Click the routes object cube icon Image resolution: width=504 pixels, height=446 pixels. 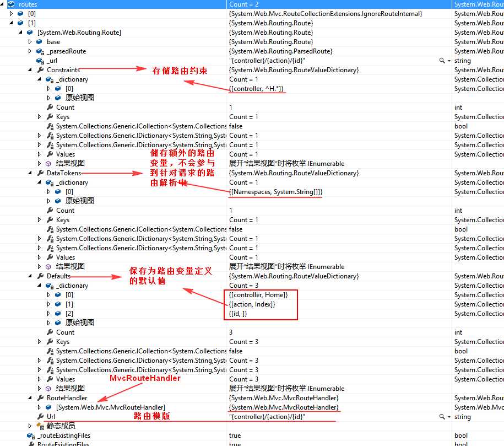click(x=11, y=4)
